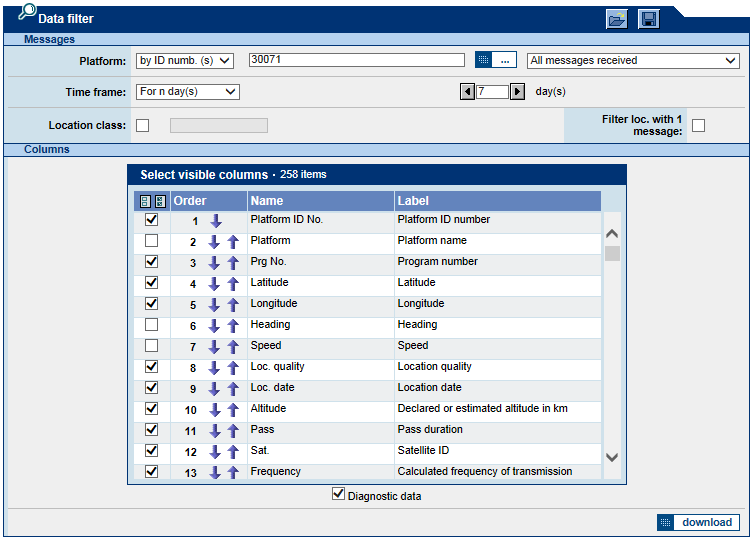Move Loc. quality row down
The height and width of the screenshot is (540, 753).
tap(214, 368)
